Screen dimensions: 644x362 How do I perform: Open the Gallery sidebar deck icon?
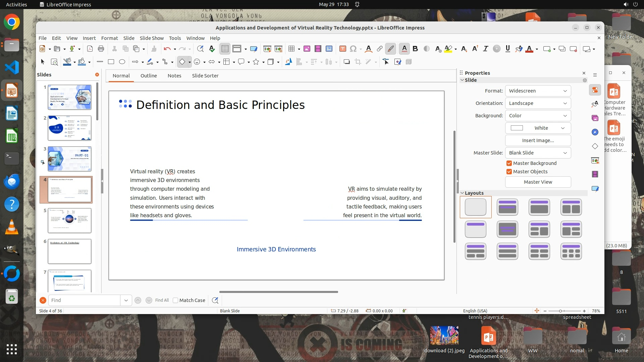click(x=595, y=118)
